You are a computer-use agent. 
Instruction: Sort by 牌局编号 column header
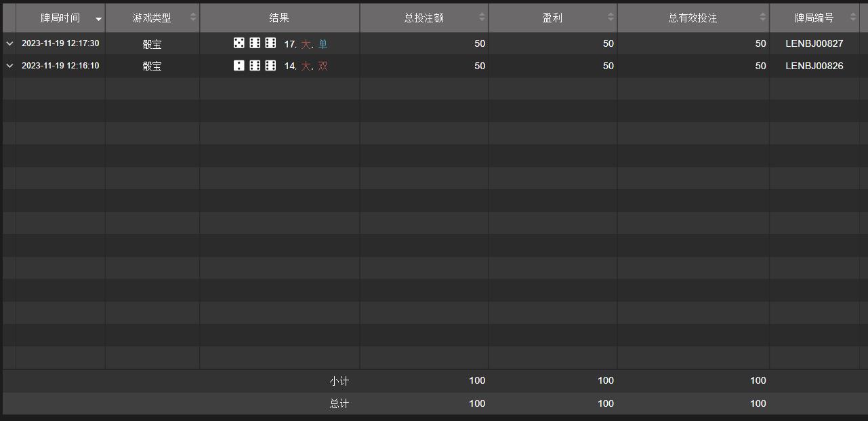[814, 18]
